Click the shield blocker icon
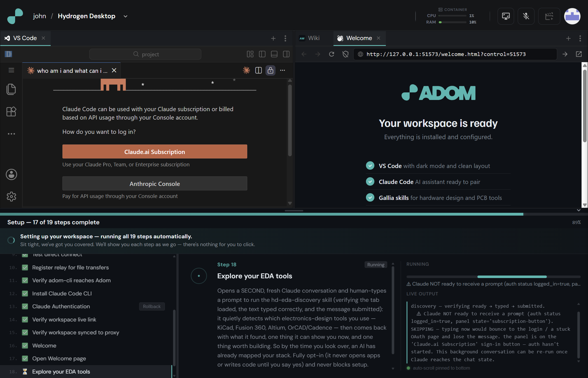 (345, 54)
